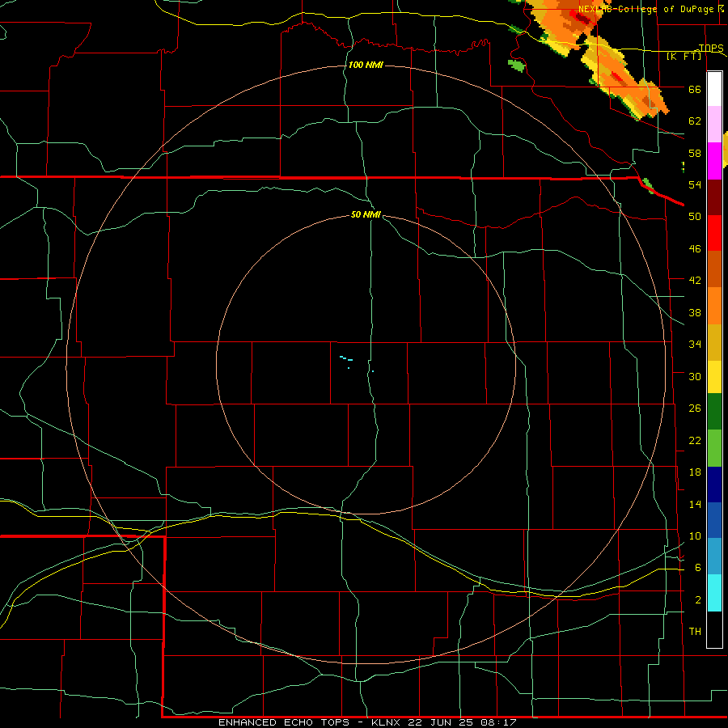Viewport: 728px width, 728px height.
Task: Click the 'TOPS' legend title
Action: pyautogui.click(x=711, y=48)
